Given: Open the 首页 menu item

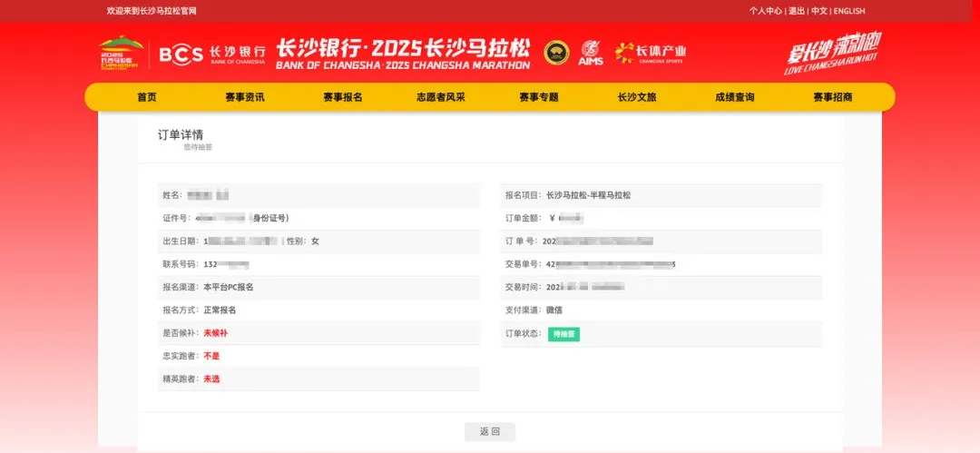Looking at the screenshot, I should point(147,98).
